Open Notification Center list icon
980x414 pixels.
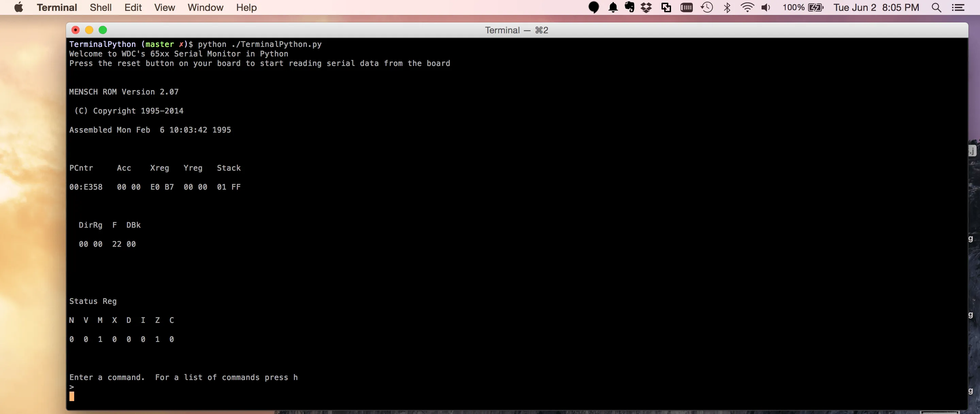pos(958,7)
